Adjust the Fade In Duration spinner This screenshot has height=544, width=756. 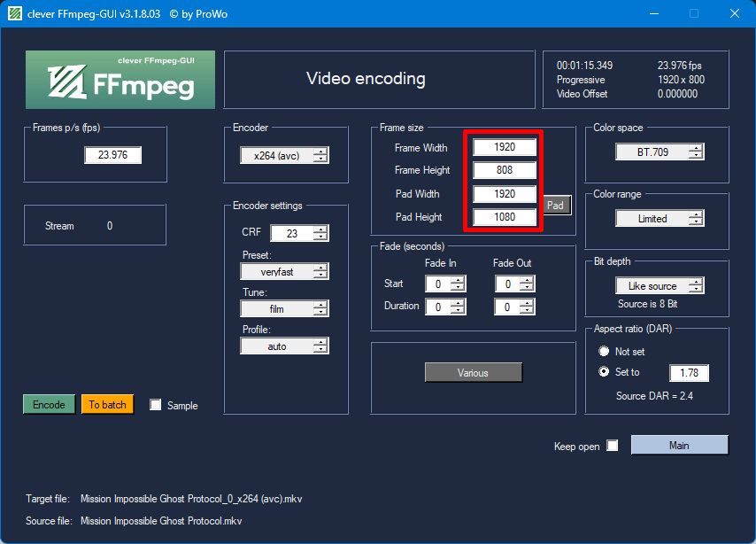445,307
